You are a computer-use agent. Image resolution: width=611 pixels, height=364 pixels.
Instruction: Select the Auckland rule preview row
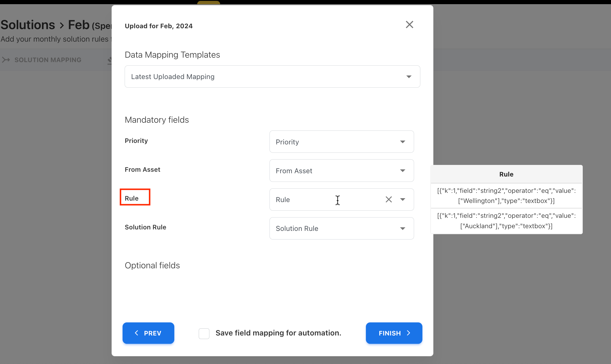point(506,221)
